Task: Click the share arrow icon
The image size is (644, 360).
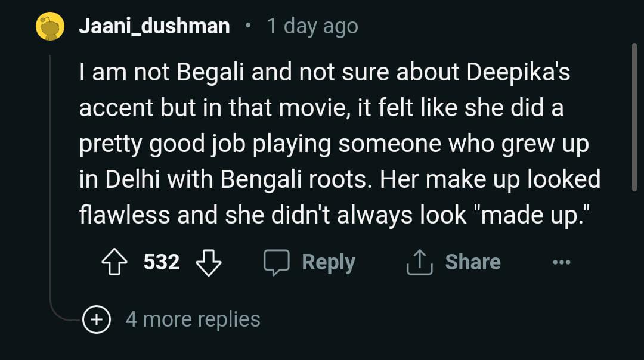Action: pyautogui.click(x=419, y=262)
